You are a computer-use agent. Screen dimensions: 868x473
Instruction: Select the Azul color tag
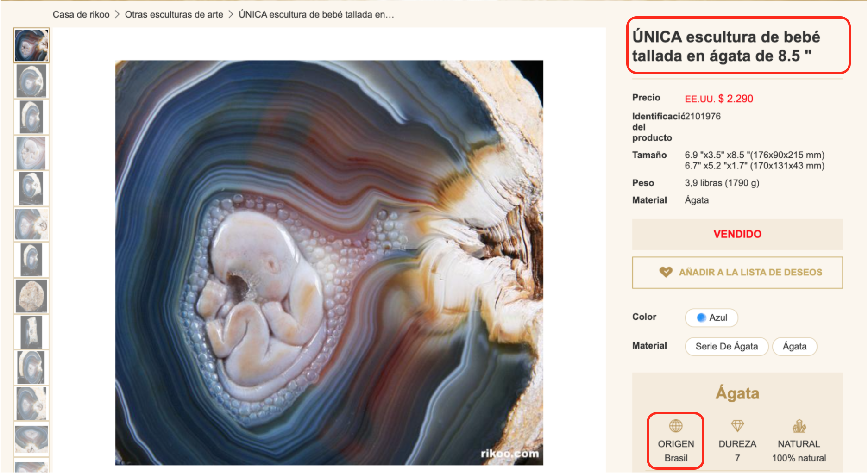711,317
